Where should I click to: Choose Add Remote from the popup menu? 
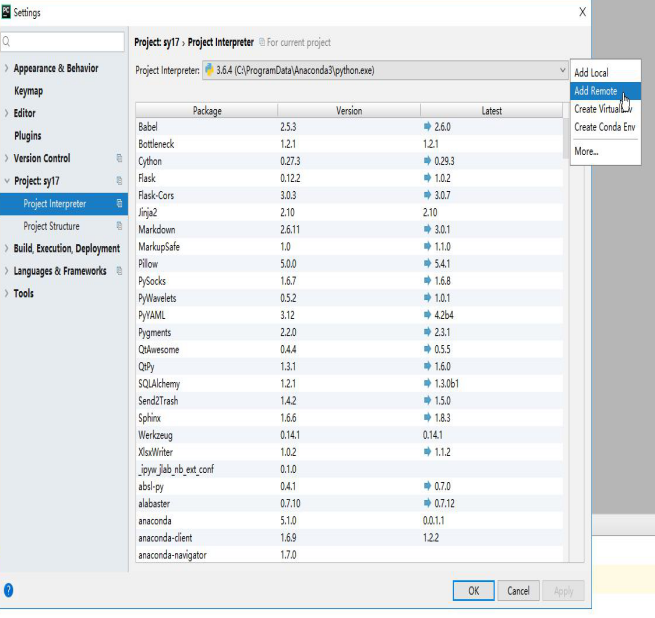[596, 91]
